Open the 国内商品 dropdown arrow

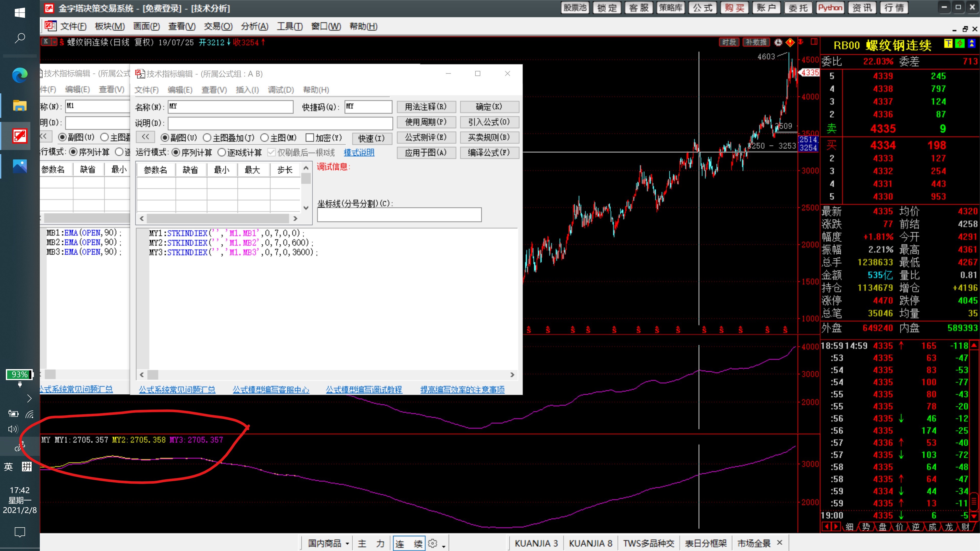point(347,544)
